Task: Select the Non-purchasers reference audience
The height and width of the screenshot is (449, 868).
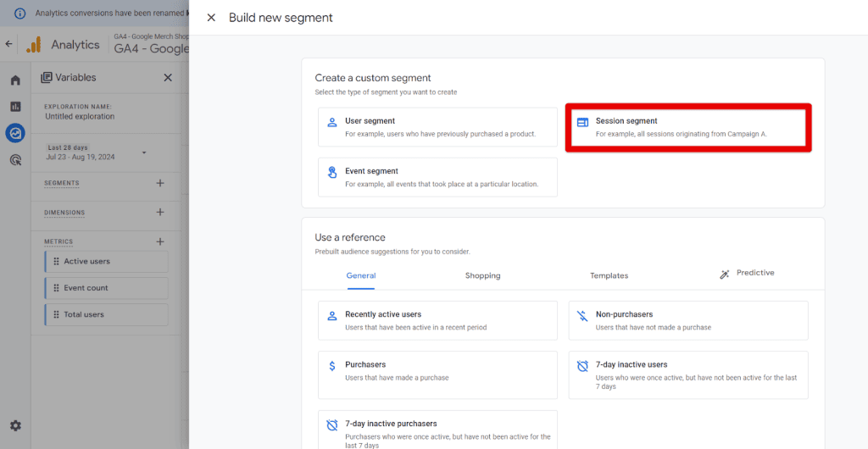Action: 687,320
